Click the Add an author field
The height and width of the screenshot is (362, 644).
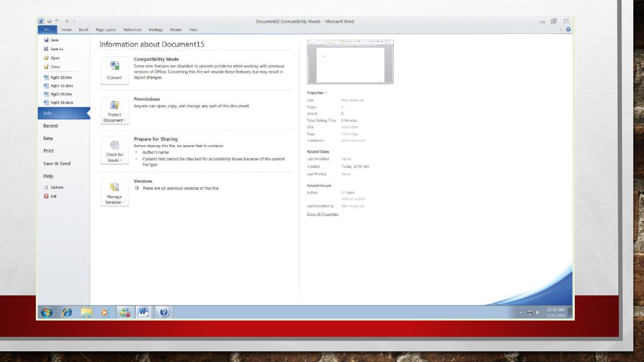pyautogui.click(x=353, y=199)
